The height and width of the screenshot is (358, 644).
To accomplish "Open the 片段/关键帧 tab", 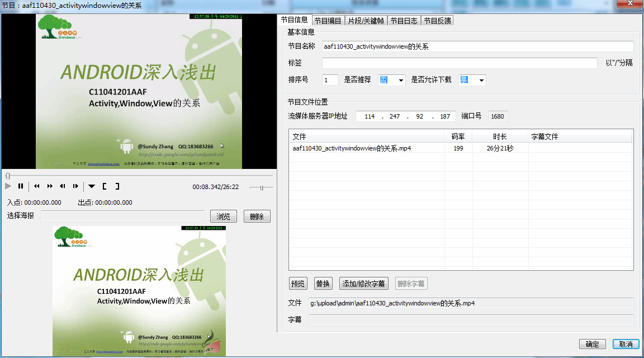I will point(366,21).
